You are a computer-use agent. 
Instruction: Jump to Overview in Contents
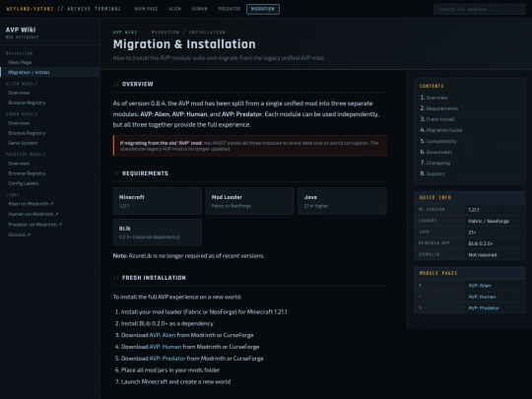436,98
